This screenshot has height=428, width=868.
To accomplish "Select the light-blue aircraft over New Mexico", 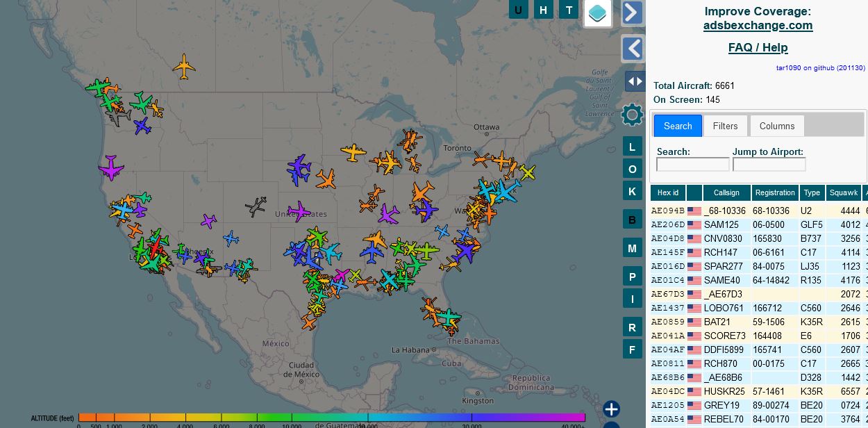I will [x=231, y=239].
